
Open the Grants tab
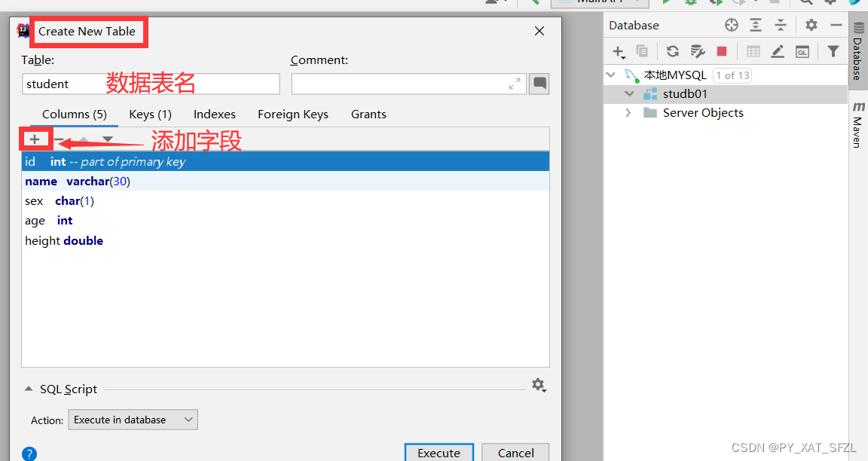[368, 114]
